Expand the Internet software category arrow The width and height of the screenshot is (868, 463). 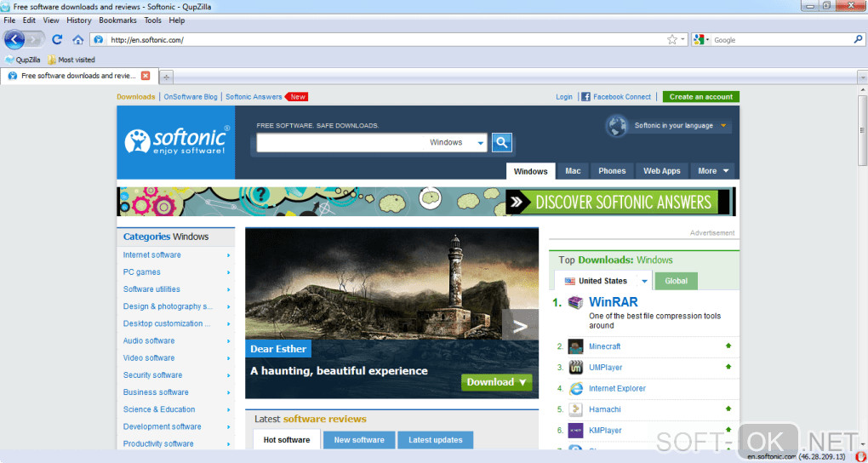pos(228,255)
